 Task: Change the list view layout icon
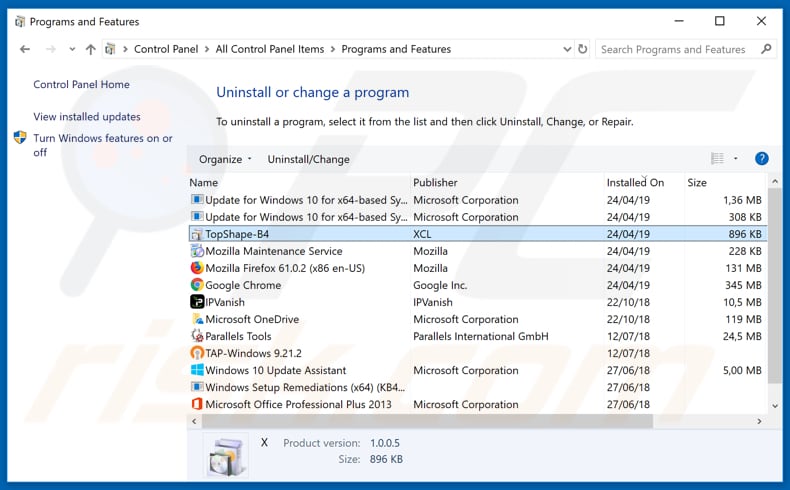[717, 159]
